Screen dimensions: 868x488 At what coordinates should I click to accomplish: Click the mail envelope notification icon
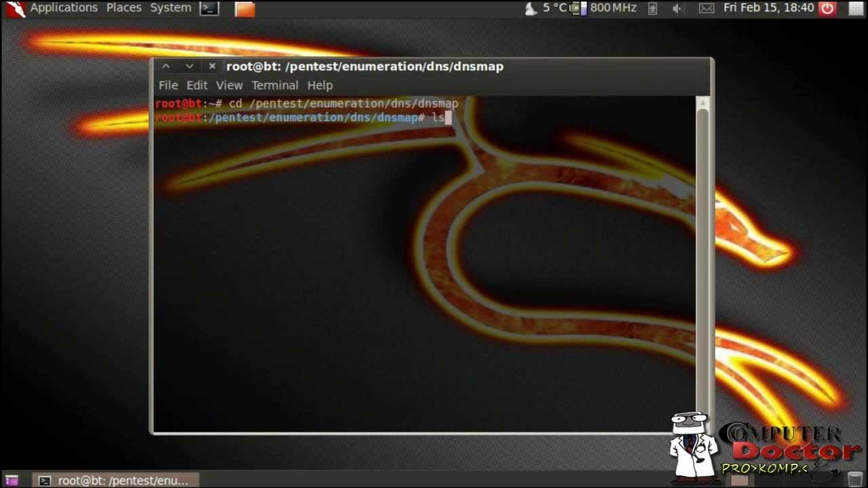[707, 8]
